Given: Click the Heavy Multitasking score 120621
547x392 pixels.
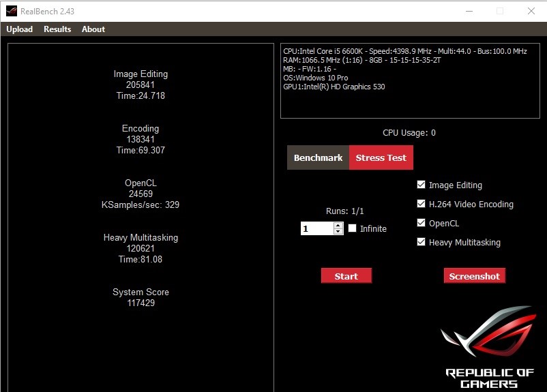Looking at the screenshot, I should (141, 248).
